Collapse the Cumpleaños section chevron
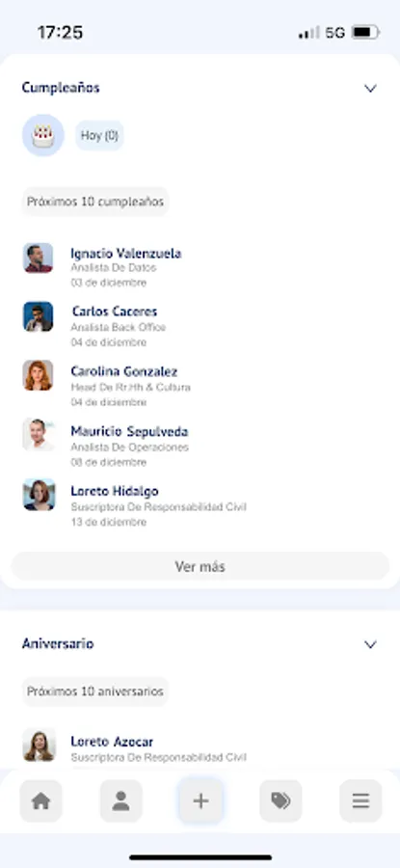 pyautogui.click(x=371, y=88)
